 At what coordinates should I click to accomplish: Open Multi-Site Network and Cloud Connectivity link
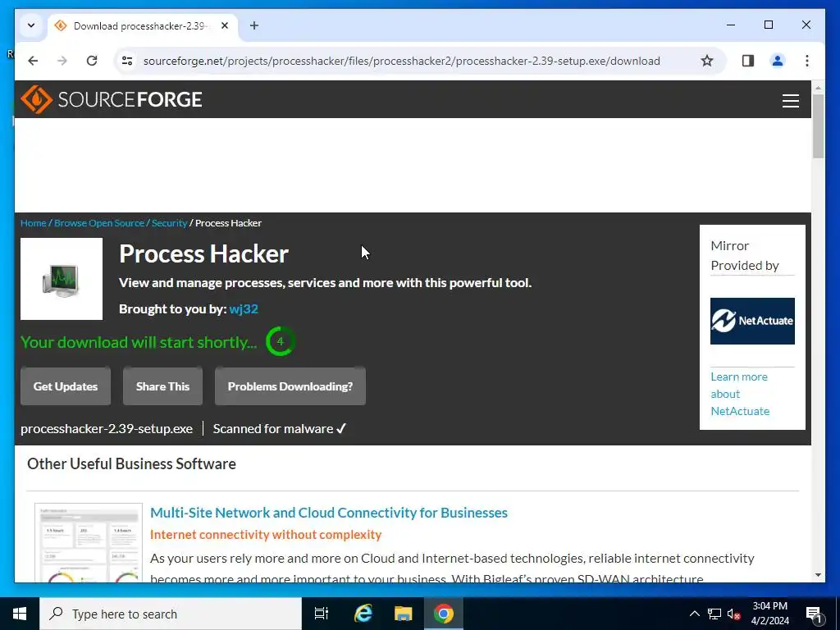click(329, 513)
